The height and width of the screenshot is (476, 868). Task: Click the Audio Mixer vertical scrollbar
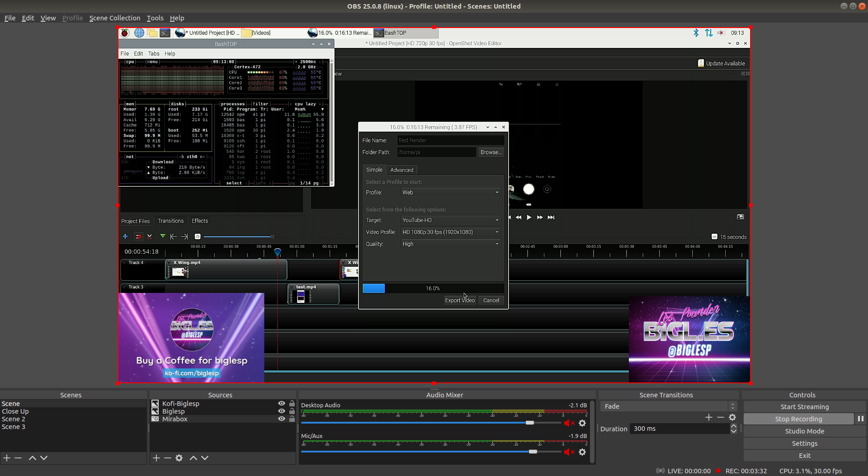(x=592, y=432)
